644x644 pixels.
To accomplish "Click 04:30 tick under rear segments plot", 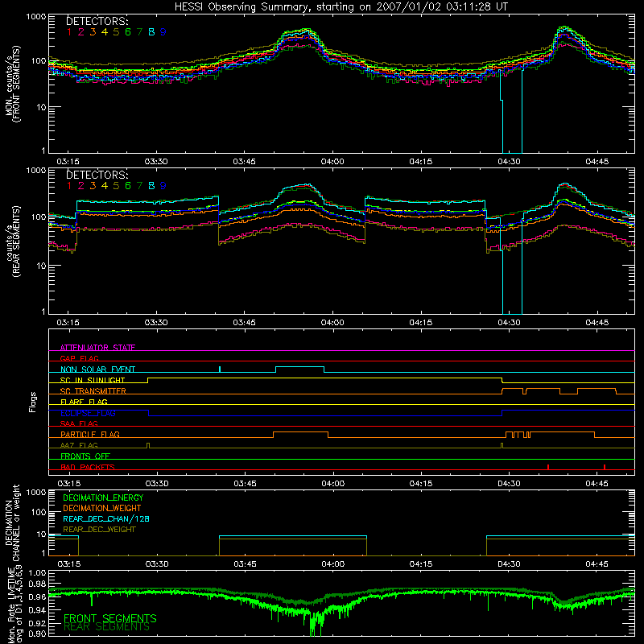I will [510, 323].
